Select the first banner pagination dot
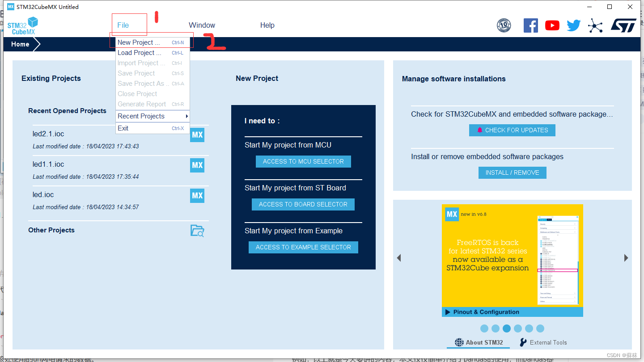 pos(484,328)
